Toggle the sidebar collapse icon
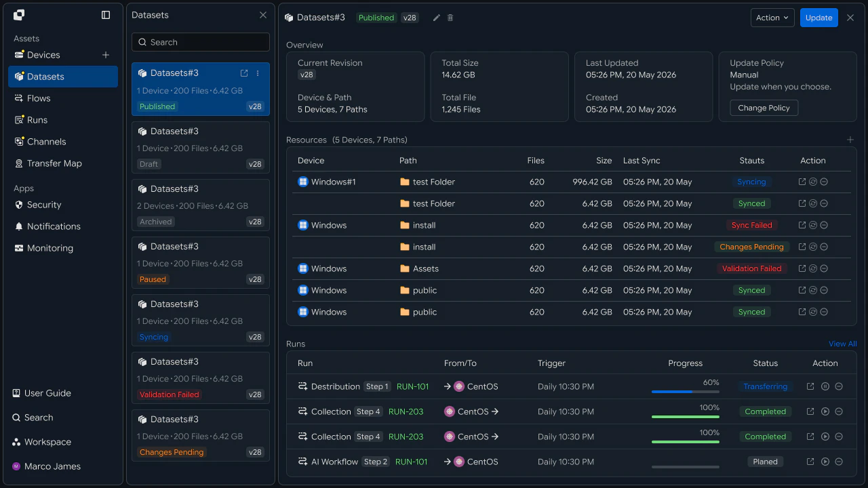Viewport: 868px width, 488px height. pyautogui.click(x=106, y=15)
